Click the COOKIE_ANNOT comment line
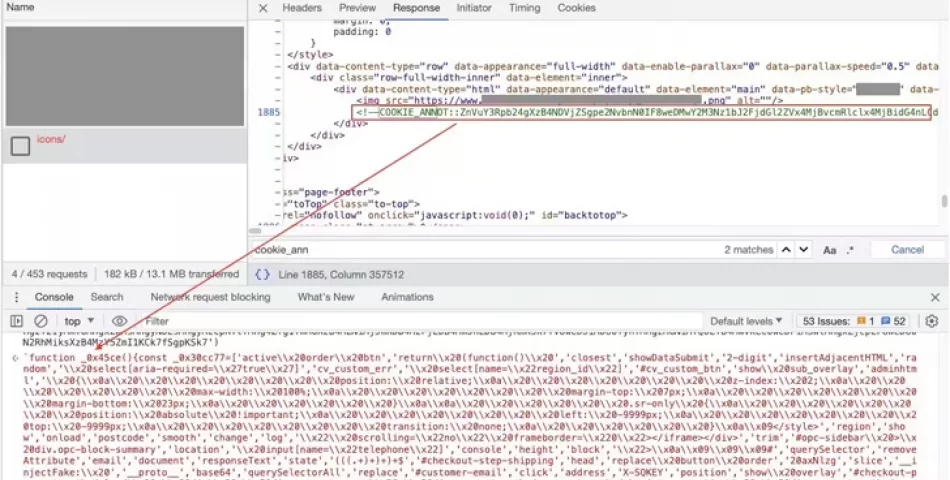The image size is (950, 480). click(x=641, y=113)
